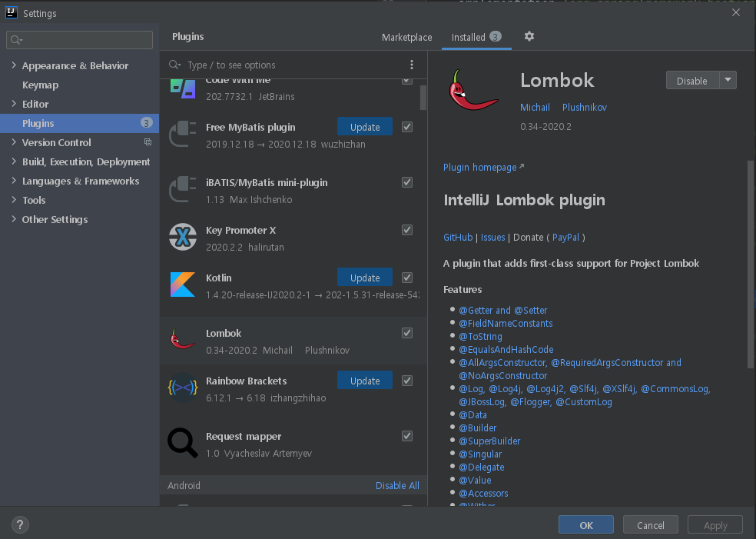Click the plugins settings gear icon
756x539 pixels.
[529, 37]
